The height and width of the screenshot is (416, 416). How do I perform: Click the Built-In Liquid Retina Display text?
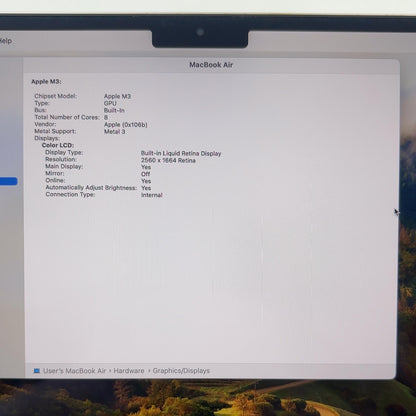[x=181, y=154]
